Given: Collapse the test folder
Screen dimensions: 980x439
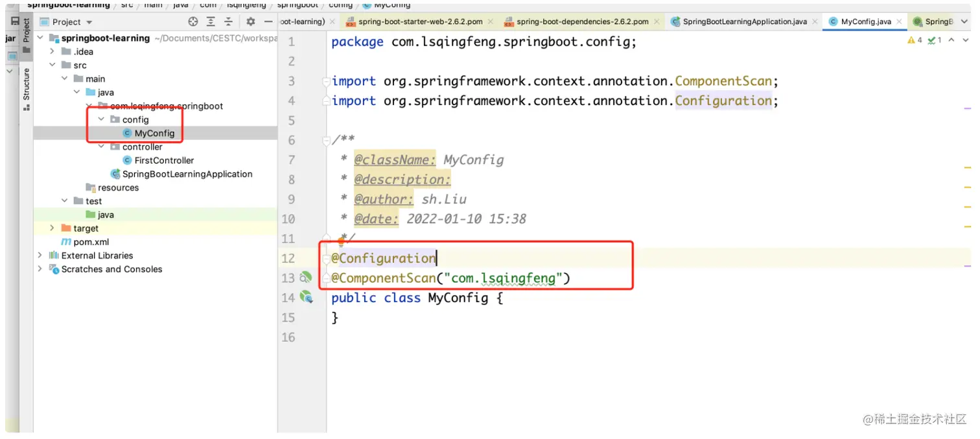Looking at the screenshot, I should click(x=65, y=201).
